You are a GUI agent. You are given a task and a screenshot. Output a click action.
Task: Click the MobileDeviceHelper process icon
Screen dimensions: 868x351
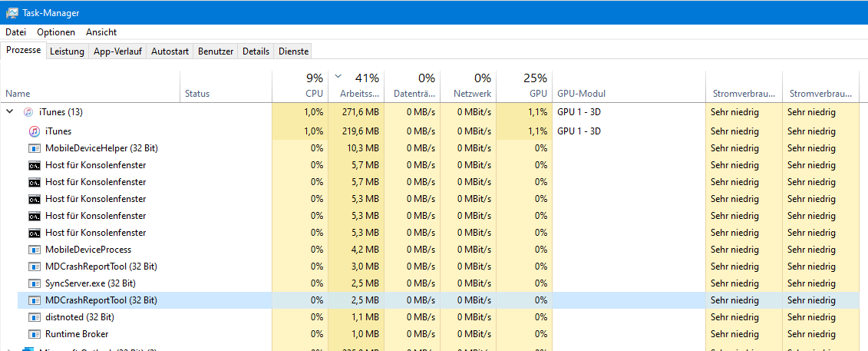(x=35, y=148)
